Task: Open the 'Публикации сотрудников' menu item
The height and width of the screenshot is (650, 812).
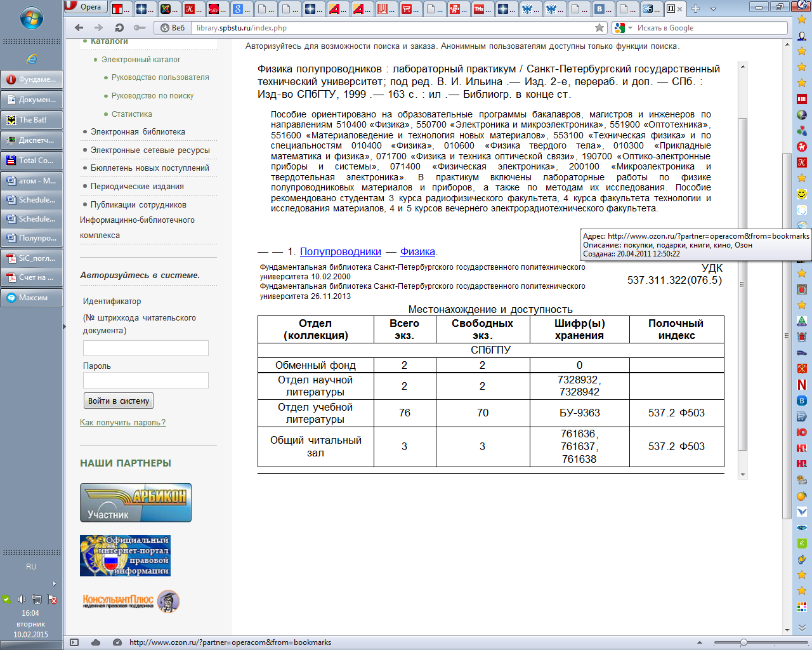Action: (x=138, y=205)
